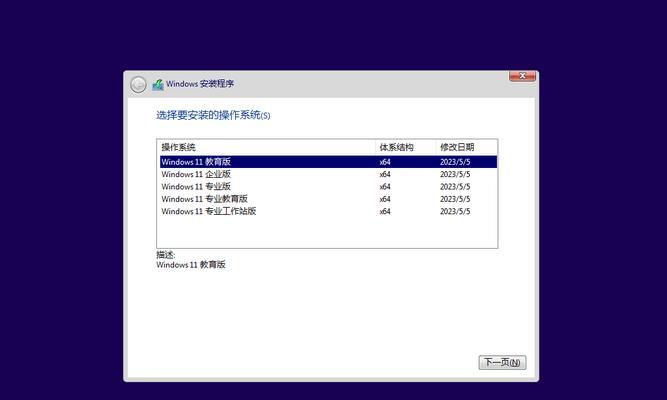
Task: Click the 体系结构 column header
Action: point(405,147)
